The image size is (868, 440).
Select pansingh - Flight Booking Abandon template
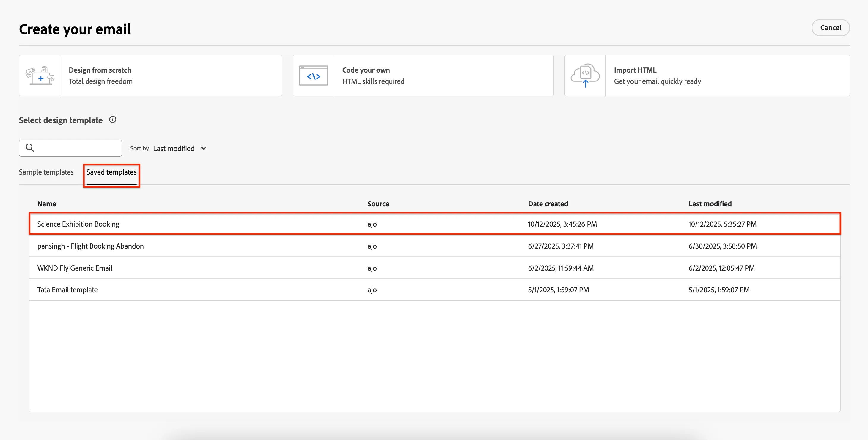coord(435,246)
